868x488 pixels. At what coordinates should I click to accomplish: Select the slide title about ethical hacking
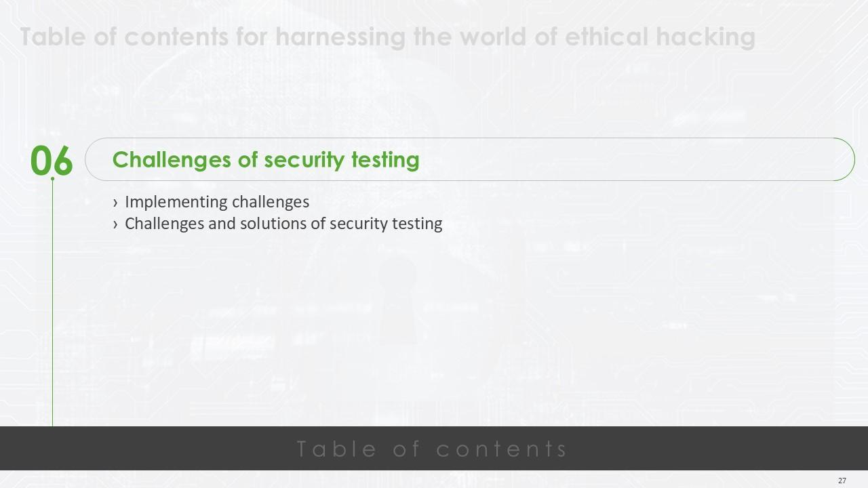[x=387, y=37]
